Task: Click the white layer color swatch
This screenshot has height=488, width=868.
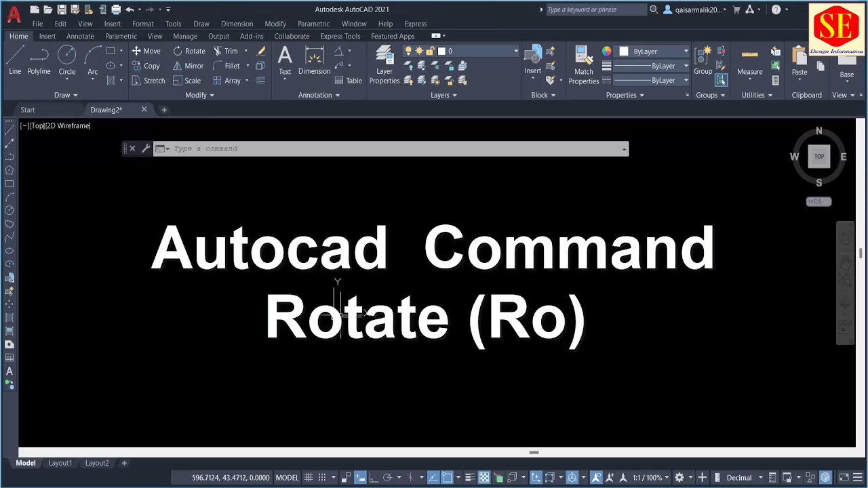Action: tap(441, 51)
